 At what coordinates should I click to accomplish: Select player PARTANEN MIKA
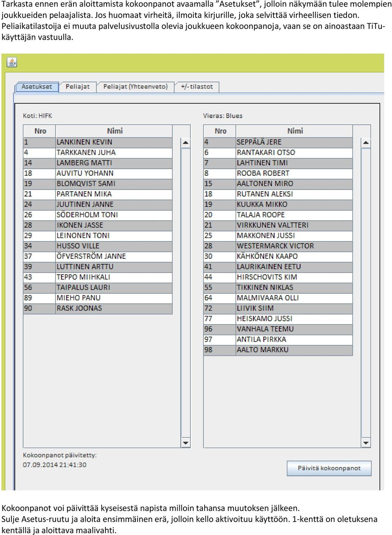(x=98, y=194)
